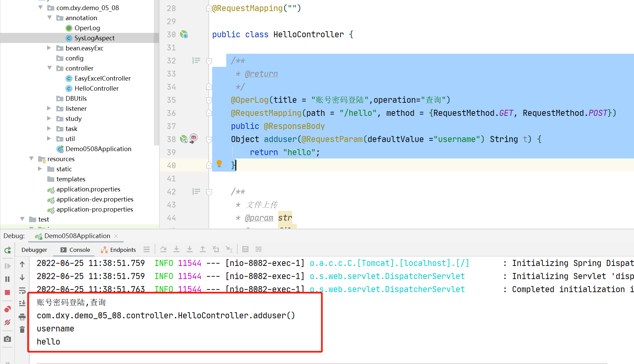Toggle scroll to end of console
The image size is (634, 364).
22,303
